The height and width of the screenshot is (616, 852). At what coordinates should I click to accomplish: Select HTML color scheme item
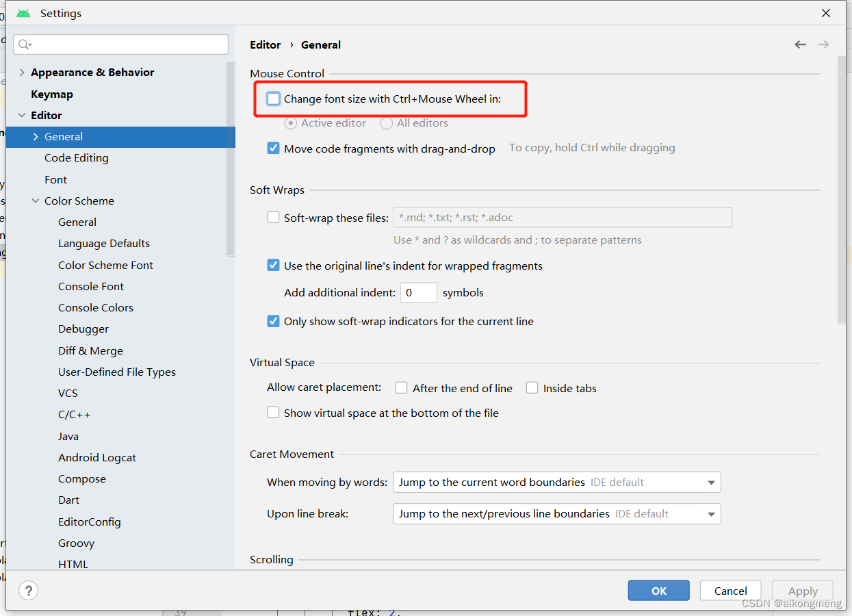pos(73,565)
